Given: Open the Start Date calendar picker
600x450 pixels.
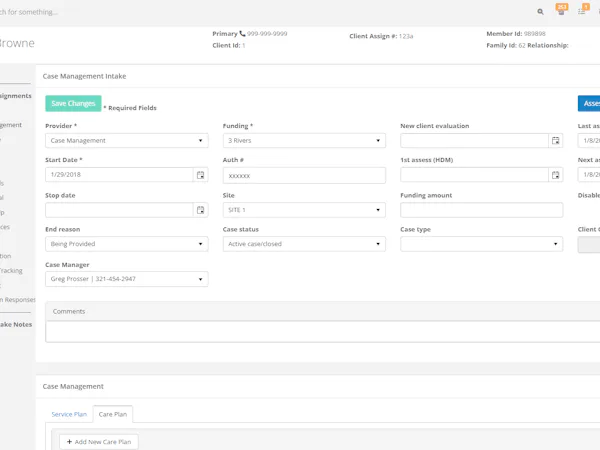Looking at the screenshot, I should [201, 175].
